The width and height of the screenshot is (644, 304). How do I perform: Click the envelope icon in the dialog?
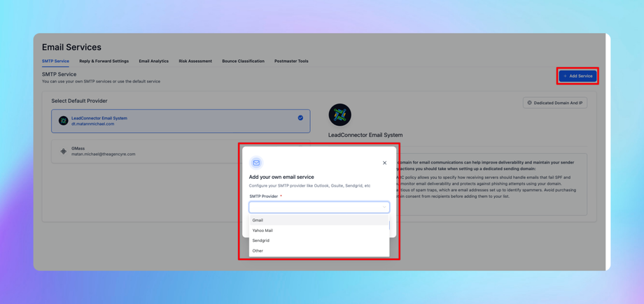point(256,163)
